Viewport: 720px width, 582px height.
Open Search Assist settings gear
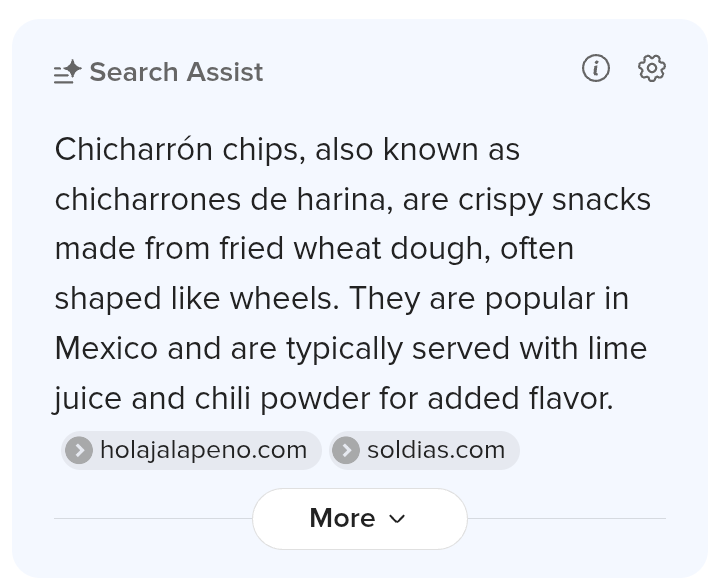652,68
